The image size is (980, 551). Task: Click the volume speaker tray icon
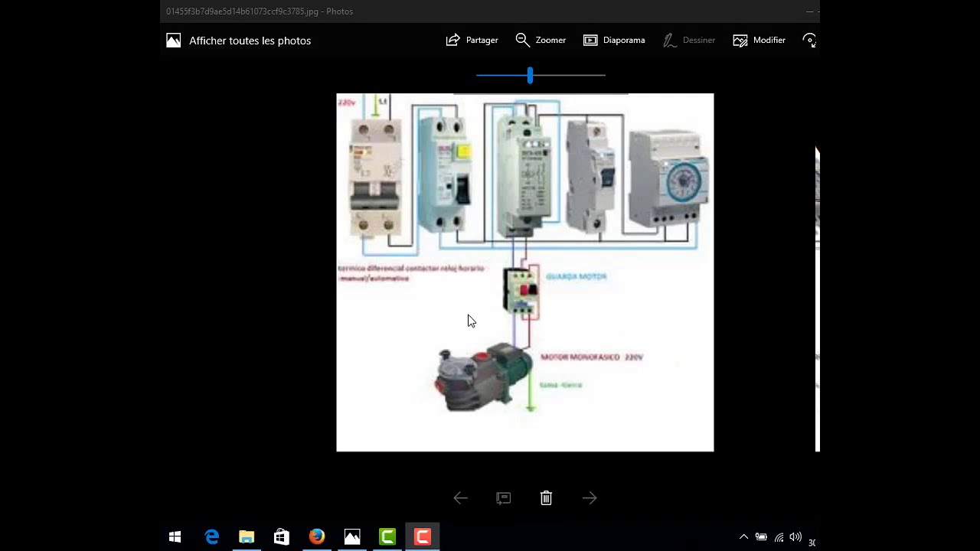[x=795, y=537]
